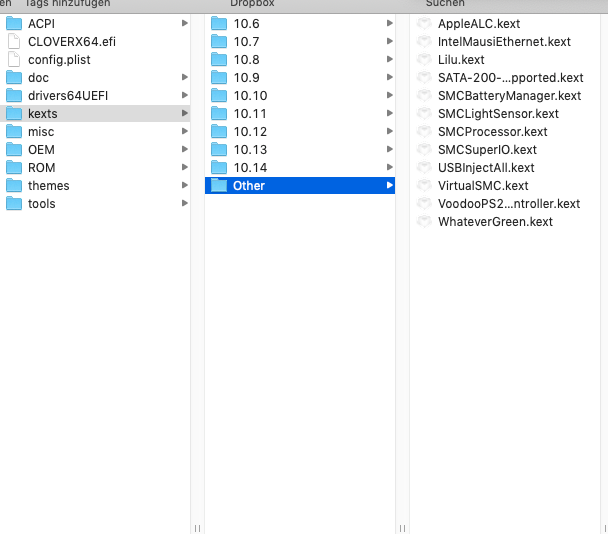Click the Other folder disclosure arrow
608x534 pixels.
pos(390,185)
